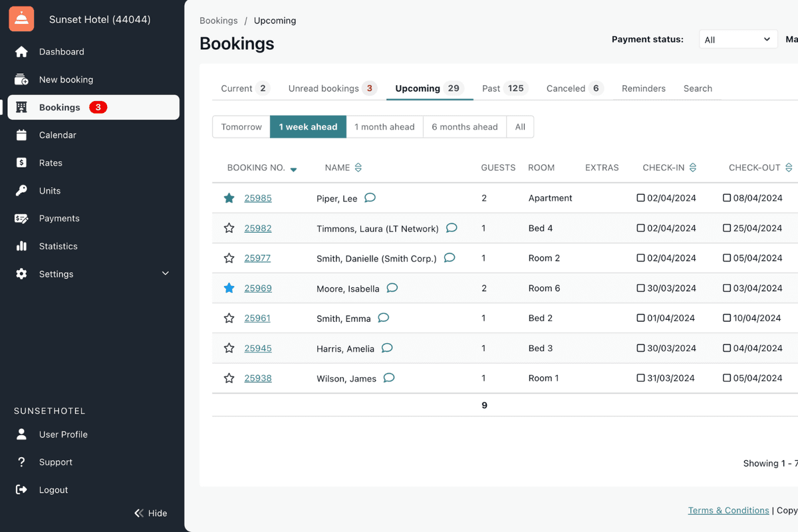Image resolution: width=798 pixels, height=532 pixels.
Task: Click 'Apartment' room cell
Action: (551, 198)
